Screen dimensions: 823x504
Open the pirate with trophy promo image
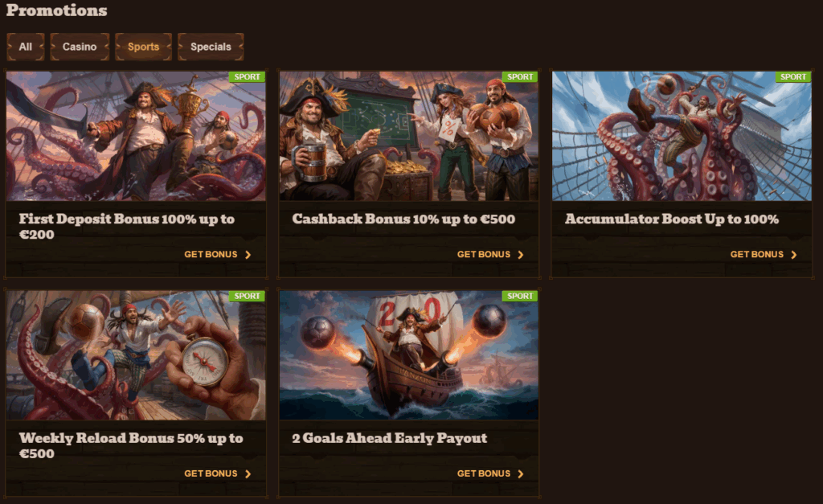pos(136,136)
